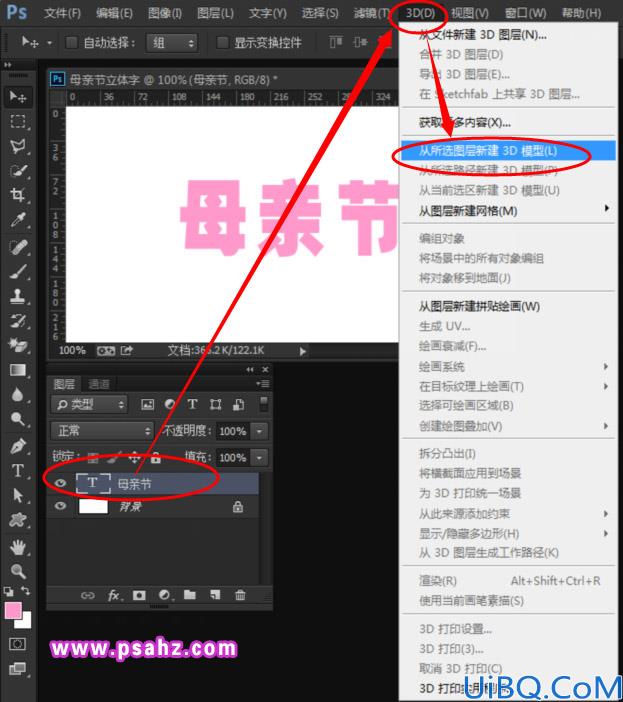Toggle the pixel layer filter icon
Viewport: 623px width, 702px height.
pyautogui.click(x=147, y=405)
